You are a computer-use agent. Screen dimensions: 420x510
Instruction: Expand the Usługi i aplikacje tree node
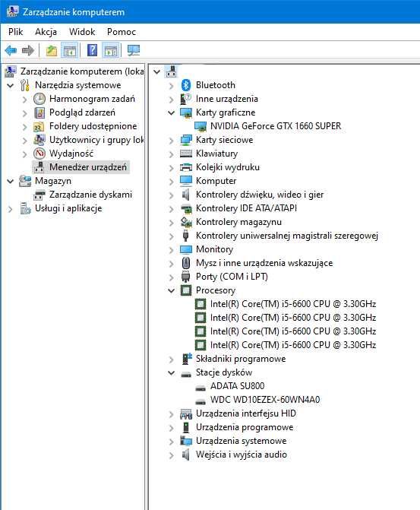[11, 209]
